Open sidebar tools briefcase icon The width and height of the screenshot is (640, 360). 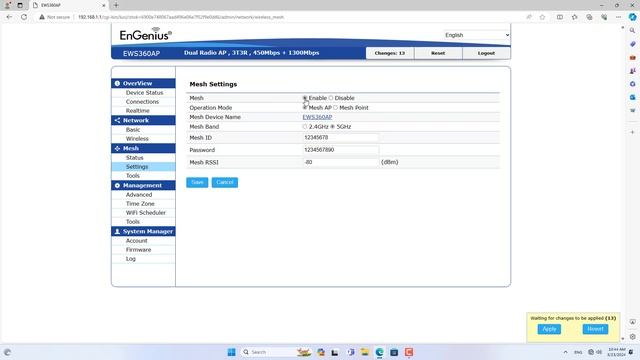point(633,58)
